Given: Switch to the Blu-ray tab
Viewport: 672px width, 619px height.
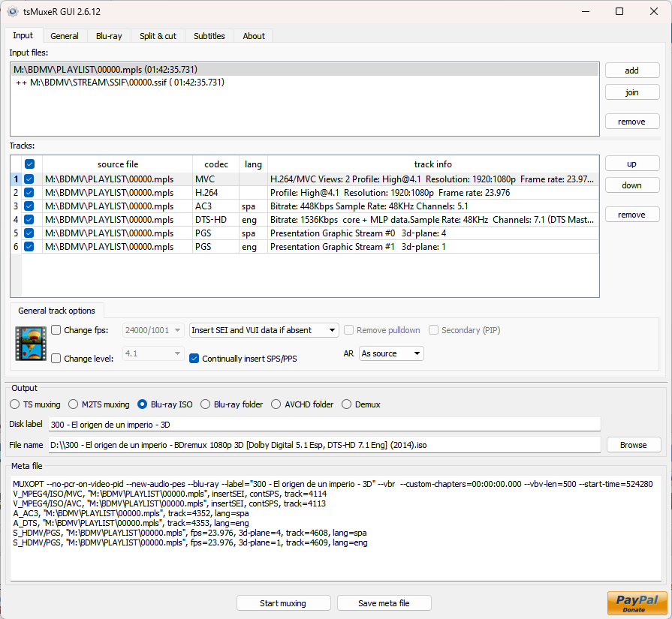Looking at the screenshot, I should point(109,36).
